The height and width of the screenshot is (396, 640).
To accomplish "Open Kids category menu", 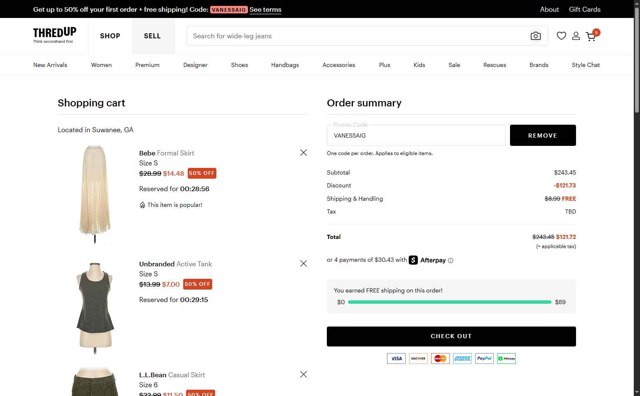I will tap(419, 65).
